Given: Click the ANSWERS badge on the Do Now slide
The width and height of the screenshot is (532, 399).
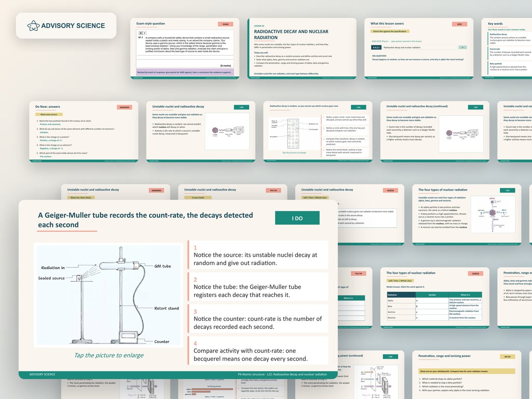Looking at the screenshot, I should (124, 107).
